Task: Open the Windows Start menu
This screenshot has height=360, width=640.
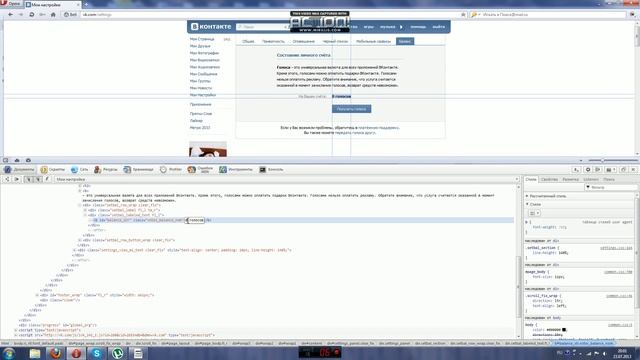Action: coord(9,353)
